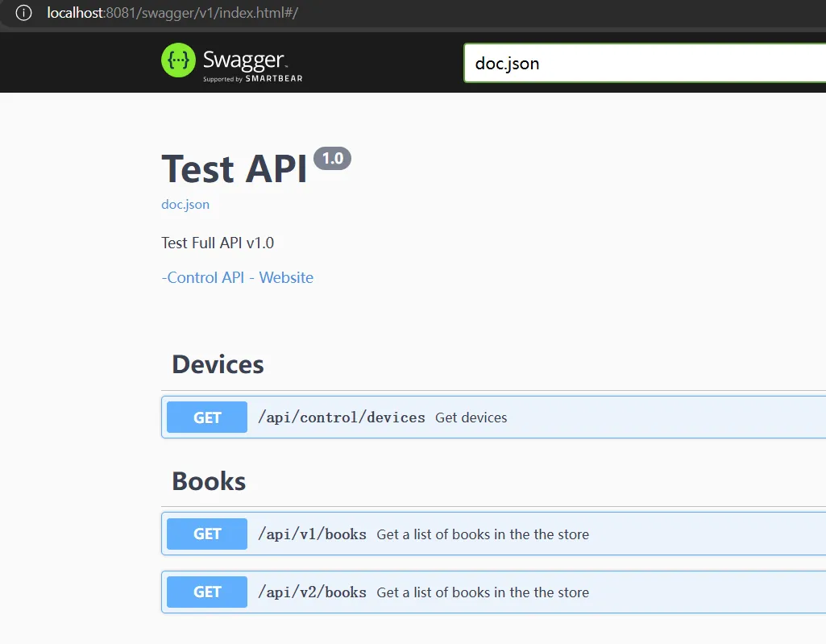Click the browser URL address text

[172, 13]
